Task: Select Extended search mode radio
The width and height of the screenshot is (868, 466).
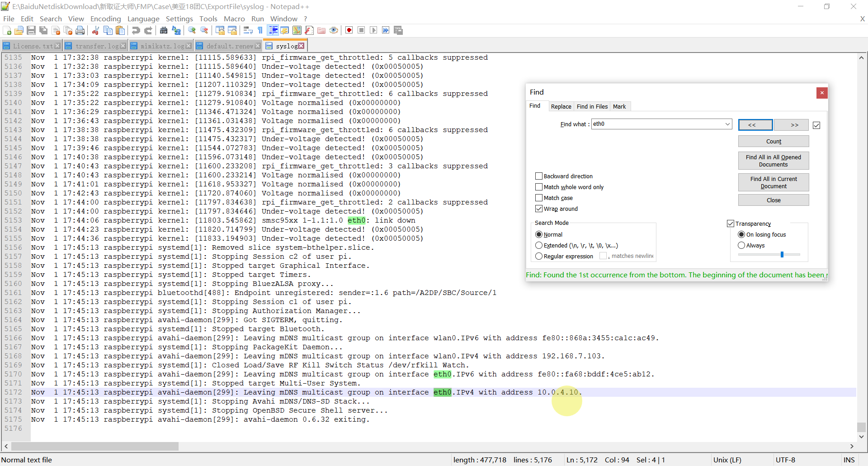Action: (x=539, y=245)
